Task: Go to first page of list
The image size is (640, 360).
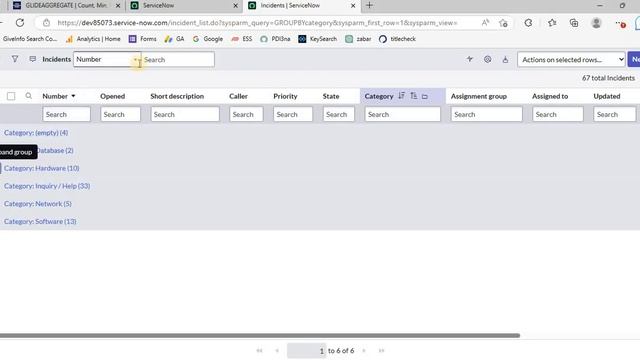Action: pyautogui.click(x=259, y=351)
